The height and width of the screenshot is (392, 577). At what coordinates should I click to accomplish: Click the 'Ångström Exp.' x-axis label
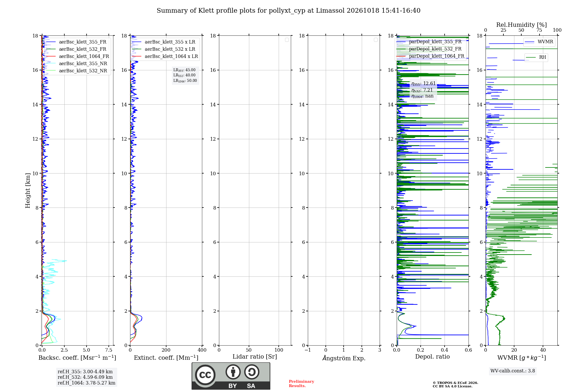[x=344, y=358]
